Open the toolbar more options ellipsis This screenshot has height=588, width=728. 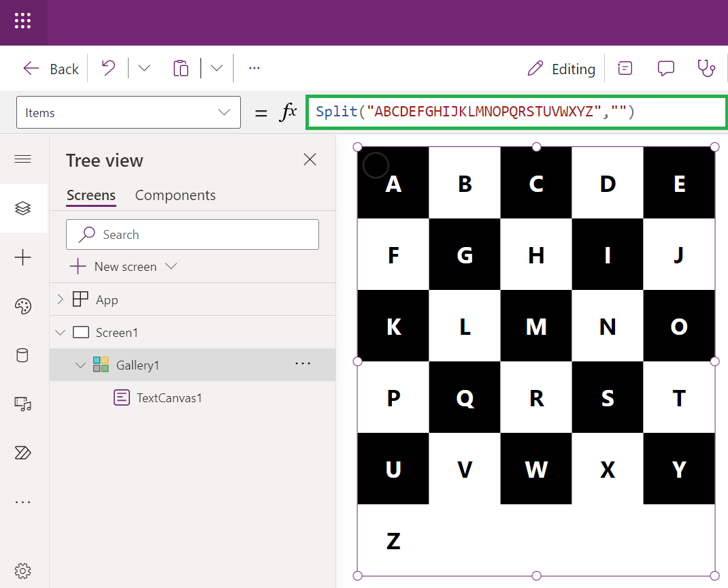pyautogui.click(x=254, y=68)
